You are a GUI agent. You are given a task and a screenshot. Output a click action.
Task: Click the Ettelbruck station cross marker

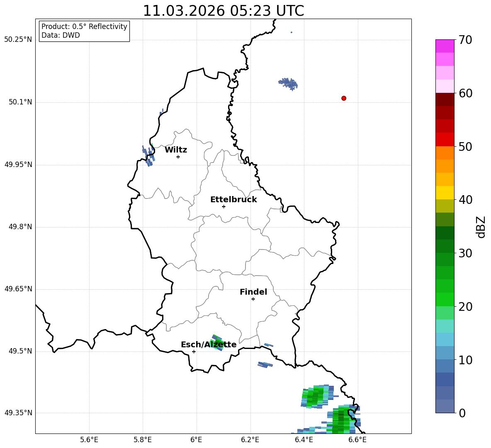[x=224, y=206]
